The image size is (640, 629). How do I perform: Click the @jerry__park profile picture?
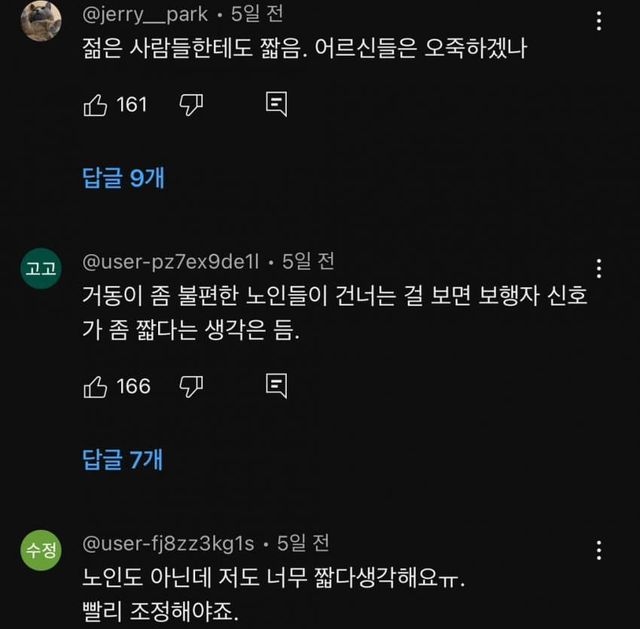42,19
